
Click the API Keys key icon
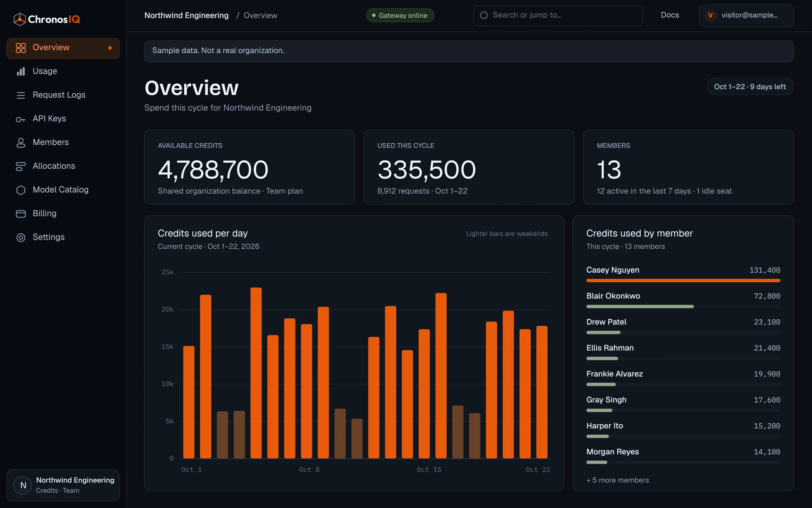point(21,119)
